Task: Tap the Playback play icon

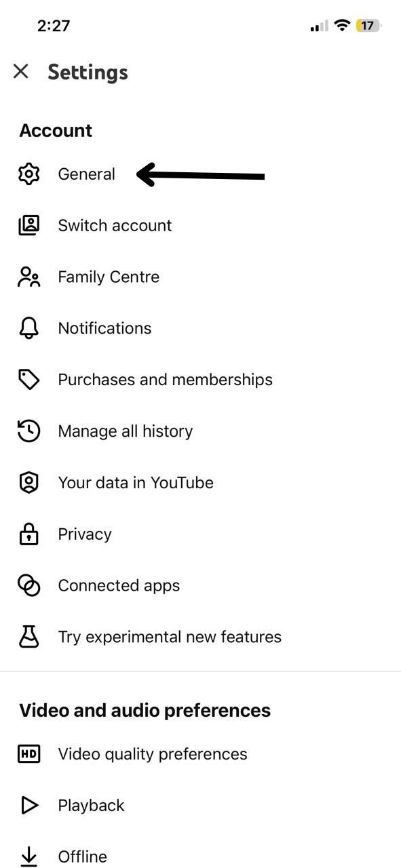Action: tap(28, 805)
